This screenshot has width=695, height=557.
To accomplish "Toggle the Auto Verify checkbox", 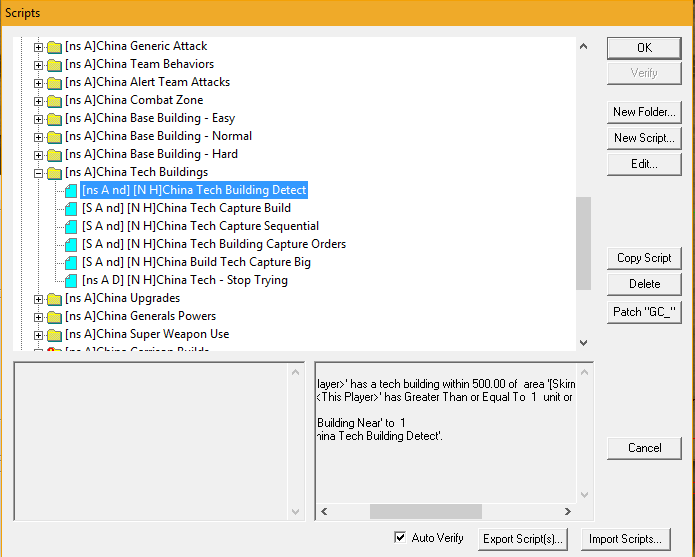I will [401, 538].
